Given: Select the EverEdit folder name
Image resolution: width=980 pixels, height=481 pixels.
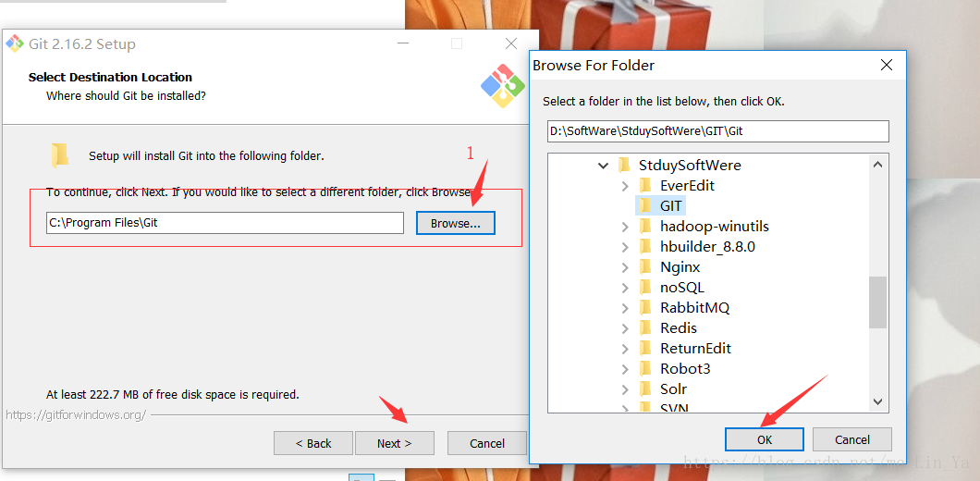Looking at the screenshot, I should pyautogui.click(x=688, y=186).
